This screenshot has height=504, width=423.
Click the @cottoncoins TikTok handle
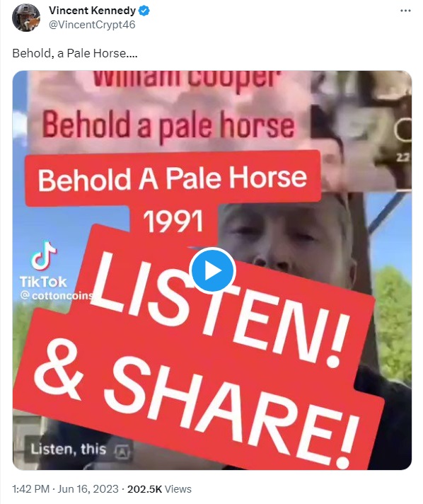point(57,295)
